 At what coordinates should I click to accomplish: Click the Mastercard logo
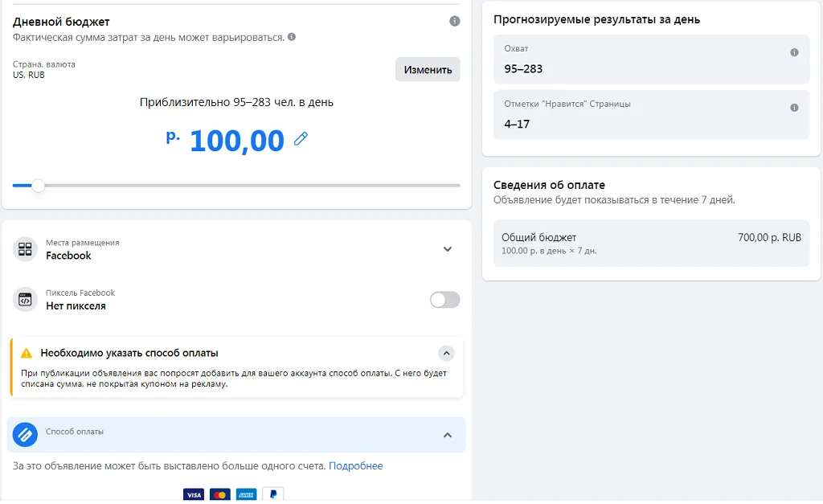click(x=219, y=495)
